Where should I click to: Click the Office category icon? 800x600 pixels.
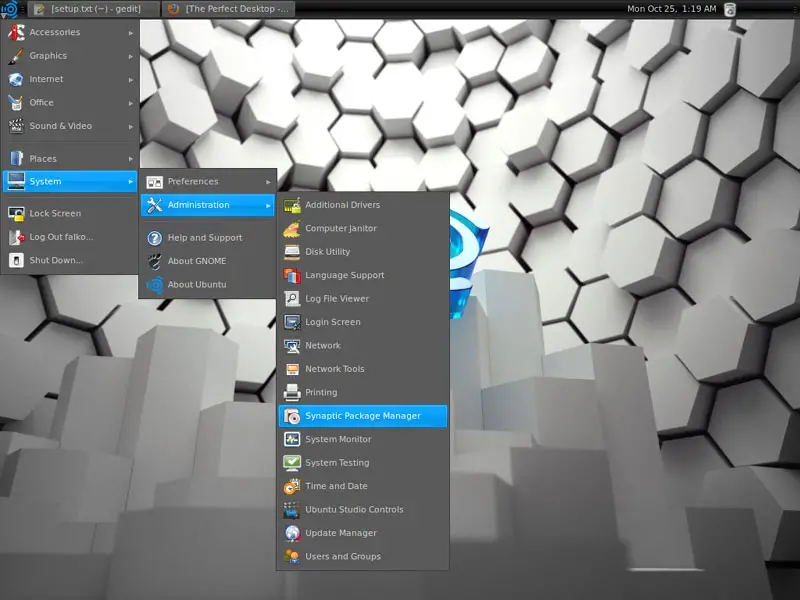click(x=16, y=103)
